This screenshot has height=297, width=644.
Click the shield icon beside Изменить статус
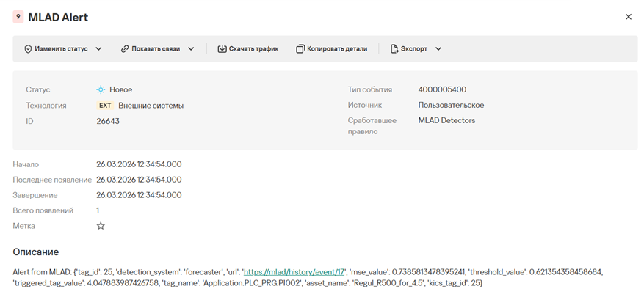click(28, 49)
